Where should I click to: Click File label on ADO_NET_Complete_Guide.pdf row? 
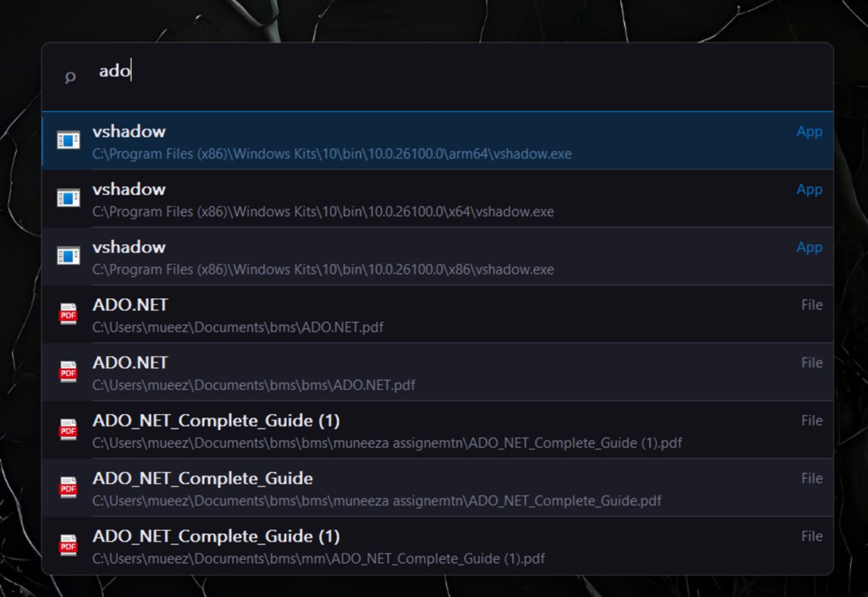coord(812,478)
